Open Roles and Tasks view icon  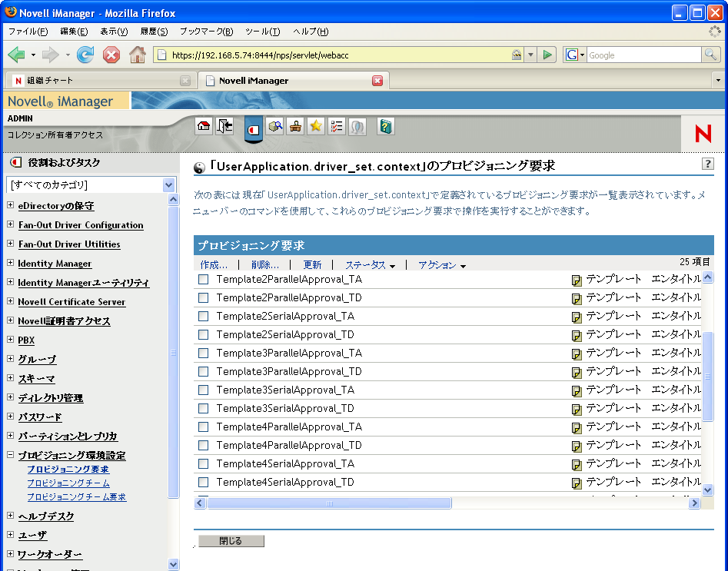254,128
